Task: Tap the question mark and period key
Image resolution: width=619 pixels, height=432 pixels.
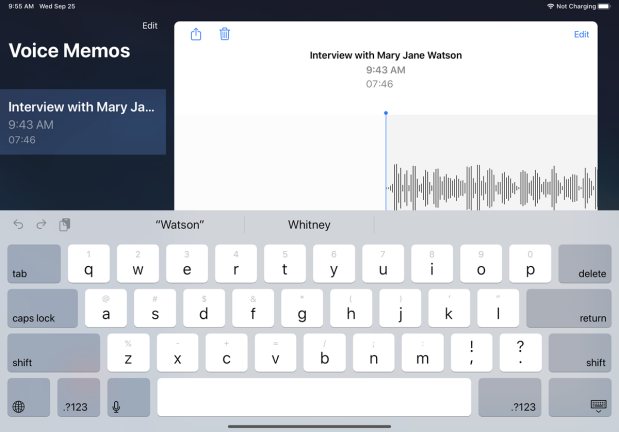Action: 520,353
